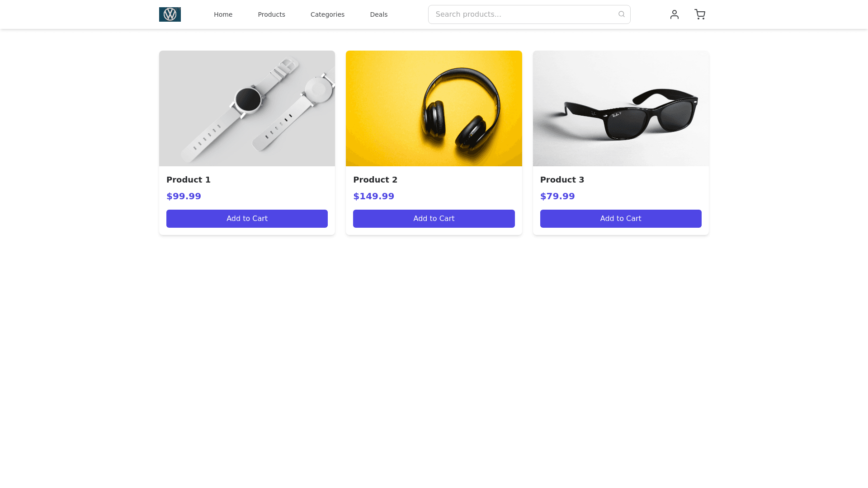The image size is (868, 488).
Task: Open the shopping cart icon
Action: pyautogui.click(x=700, y=14)
